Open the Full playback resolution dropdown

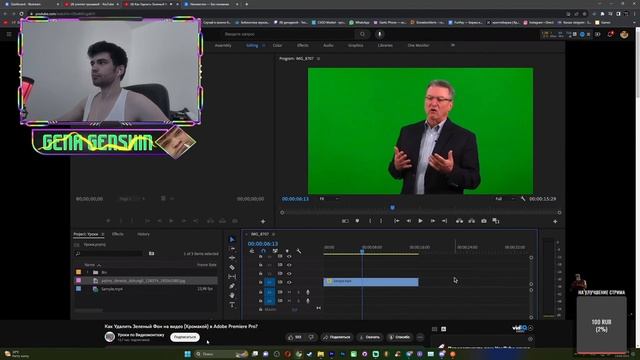(x=505, y=199)
